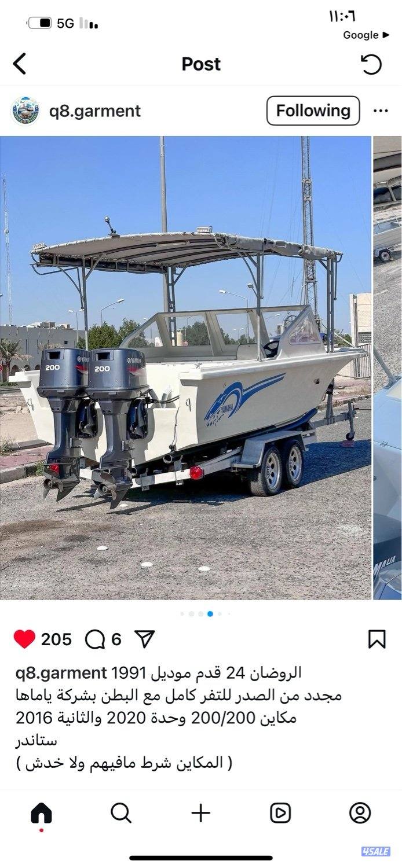The width and height of the screenshot is (402, 868).
Task: Create new post with plus icon
Action: point(200,814)
